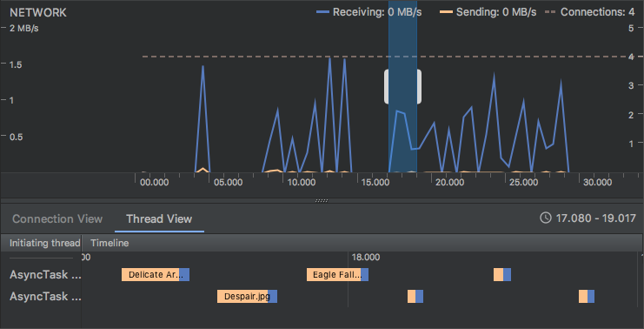Select the Despair.jpg request bar
Image resolution: width=644 pixels, height=329 pixels.
[x=247, y=296]
